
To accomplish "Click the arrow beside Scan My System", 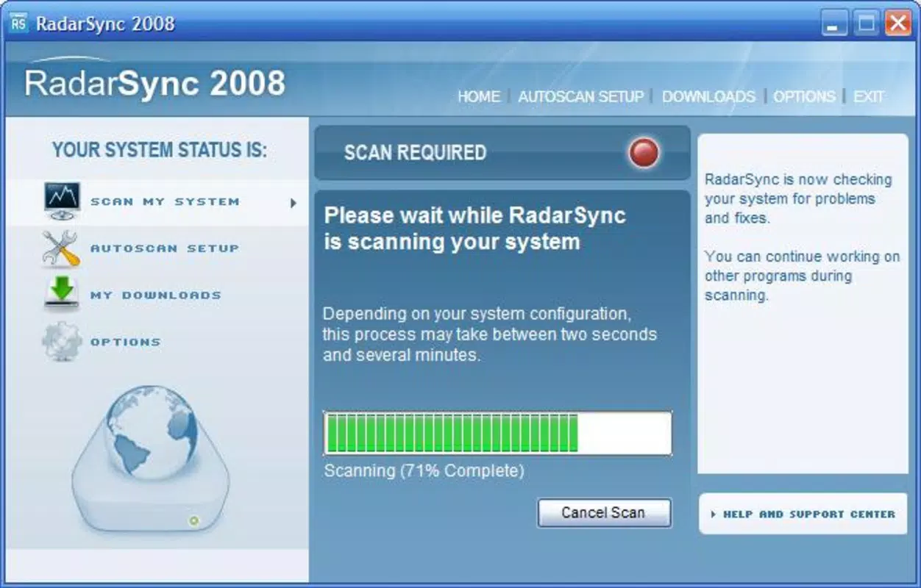I will [x=294, y=203].
